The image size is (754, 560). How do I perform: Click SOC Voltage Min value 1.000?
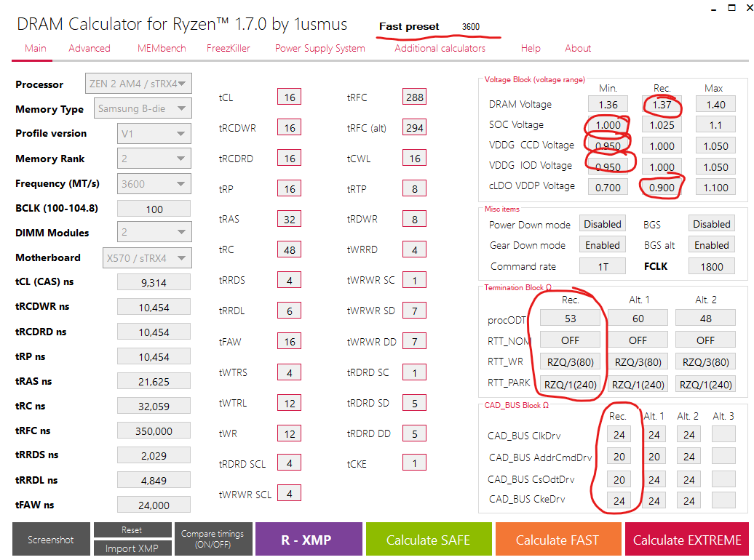point(608,125)
